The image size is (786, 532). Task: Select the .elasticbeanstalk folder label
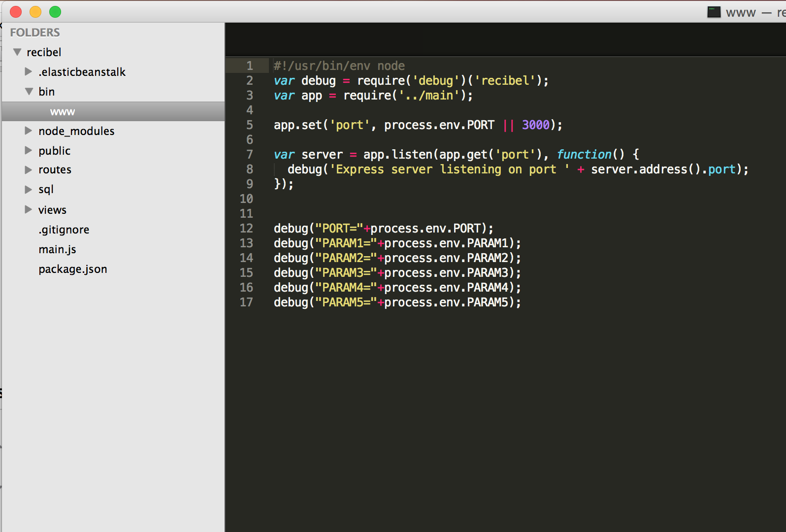tap(82, 72)
